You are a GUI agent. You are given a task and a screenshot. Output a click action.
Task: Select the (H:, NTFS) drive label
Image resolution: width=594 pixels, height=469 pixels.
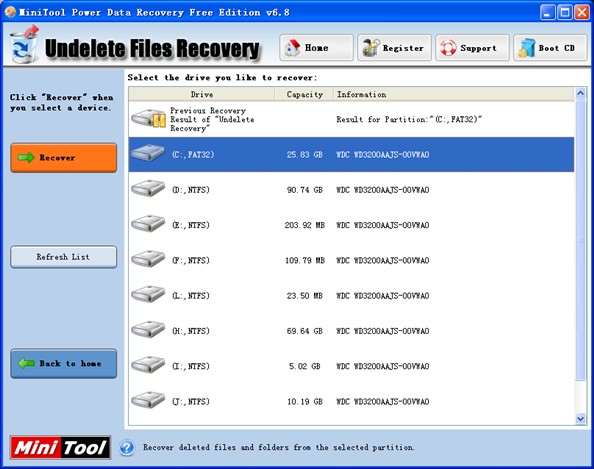(191, 331)
